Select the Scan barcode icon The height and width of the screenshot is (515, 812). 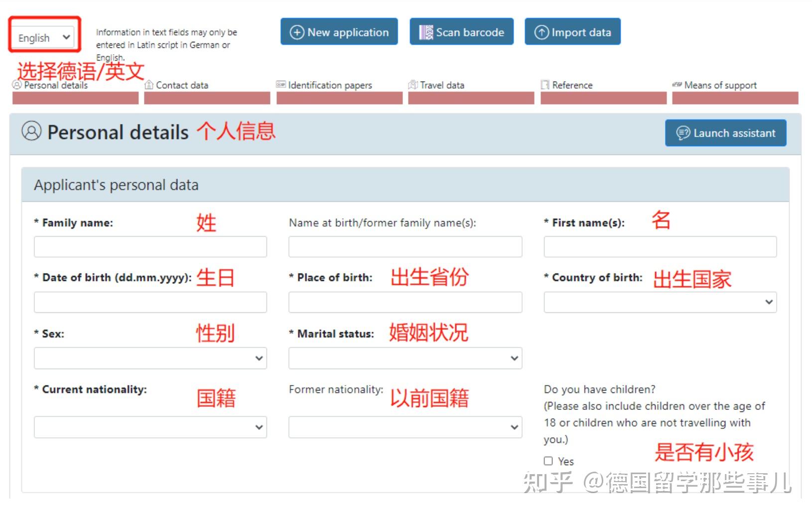point(425,32)
